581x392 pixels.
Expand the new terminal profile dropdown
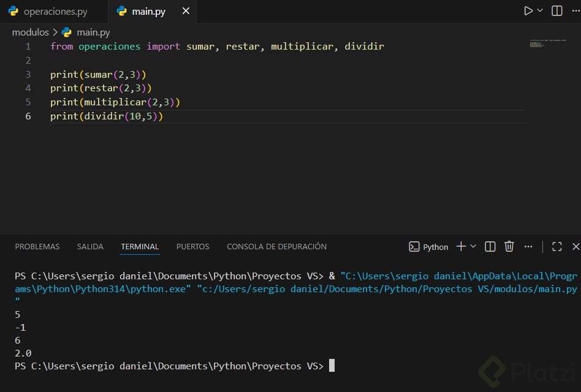pos(473,246)
